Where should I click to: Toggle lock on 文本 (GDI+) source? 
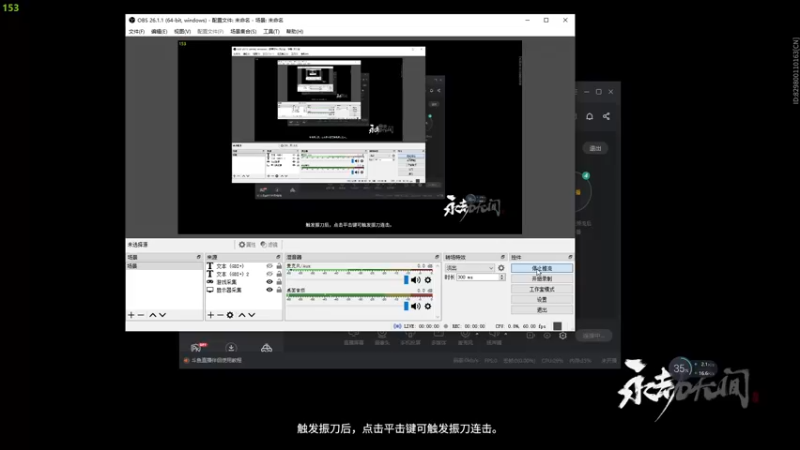279,266
